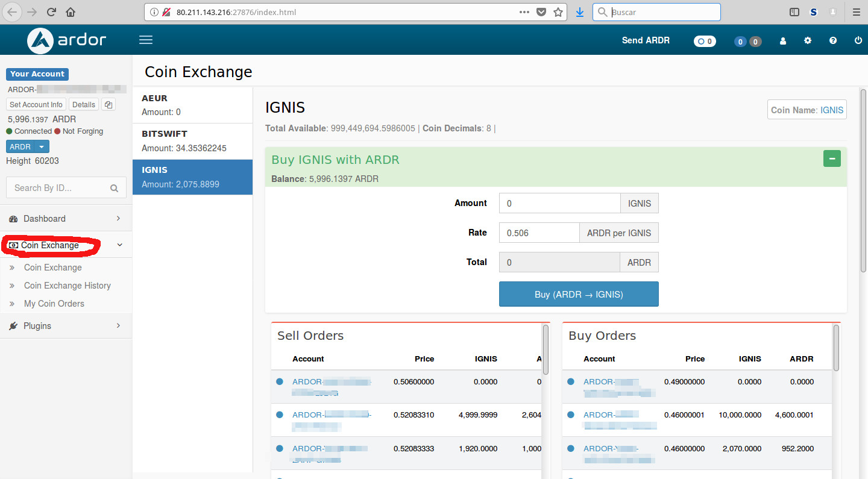Focus the Rate input showing 0.506

point(539,233)
